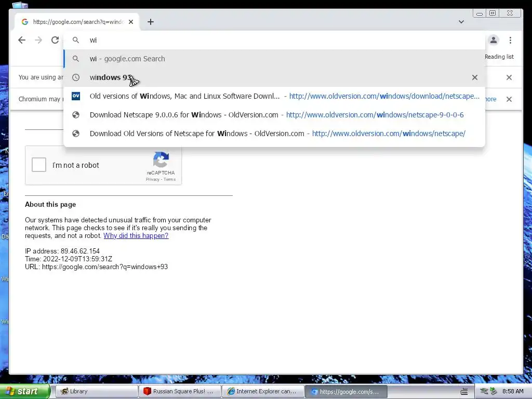Switch to Russian Square Plus taskbar item

click(180, 391)
